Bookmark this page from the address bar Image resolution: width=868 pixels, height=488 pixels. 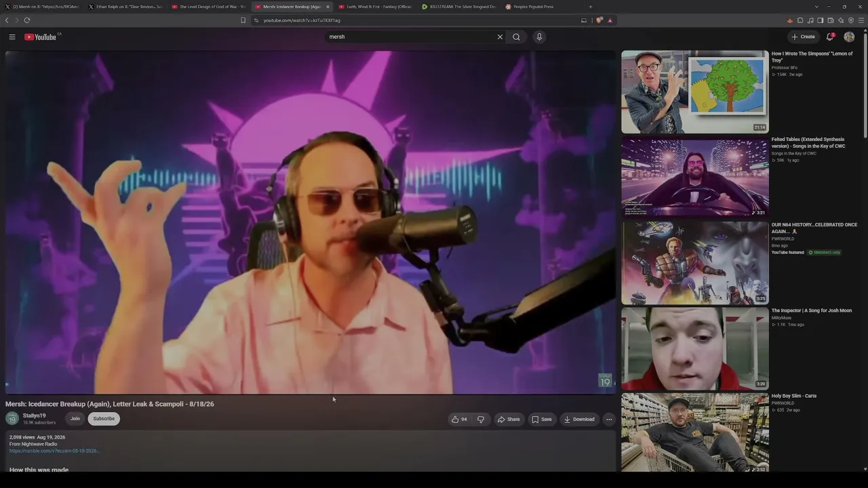click(x=243, y=20)
